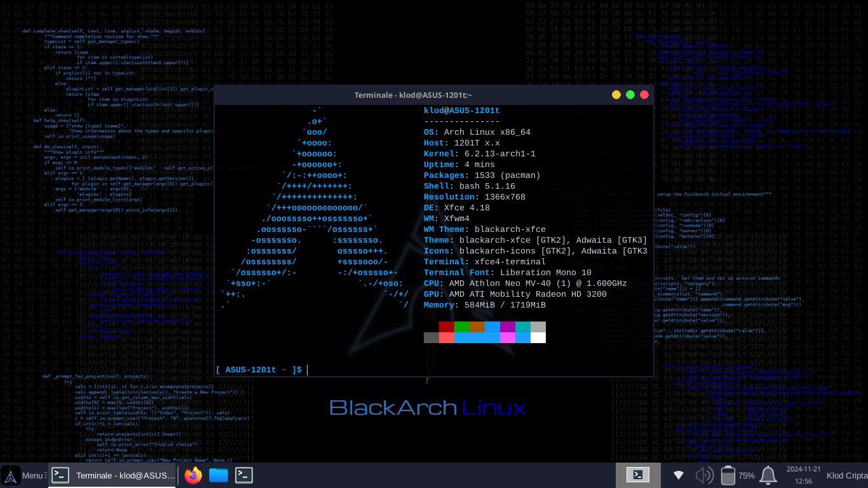Click the OS: Arch Linux x86_64 line
Image resolution: width=868 pixels, height=488 pixels.
pyautogui.click(x=477, y=132)
